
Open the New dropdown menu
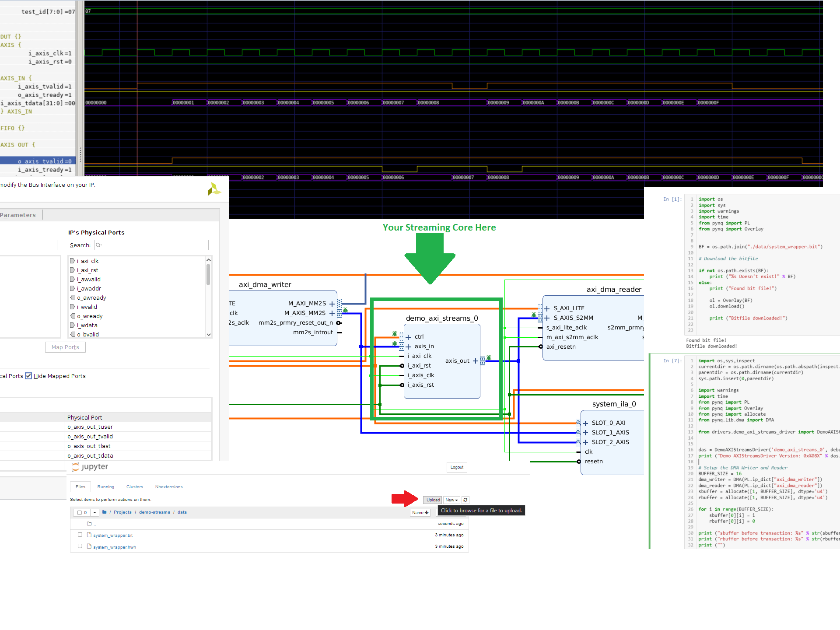[451, 500]
